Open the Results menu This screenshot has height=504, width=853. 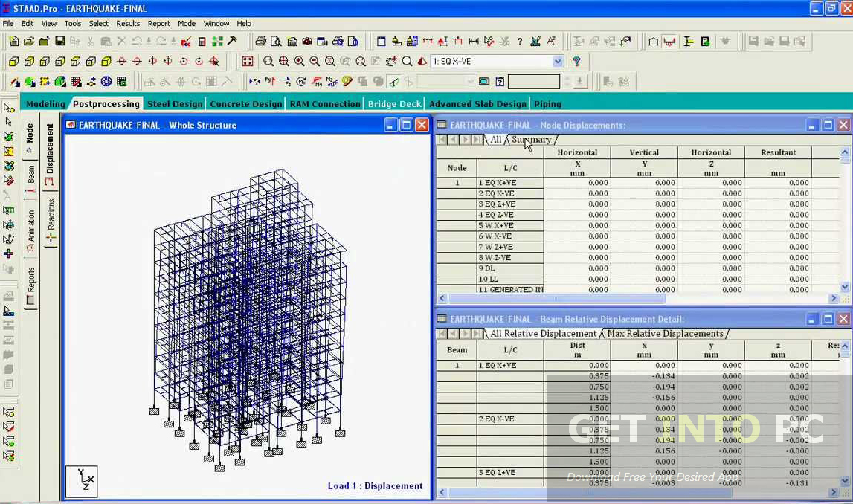click(x=128, y=23)
